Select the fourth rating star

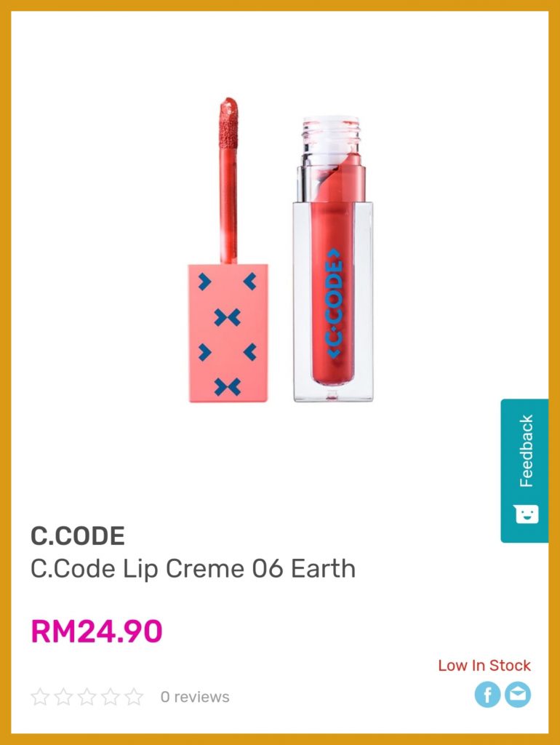click(x=111, y=697)
